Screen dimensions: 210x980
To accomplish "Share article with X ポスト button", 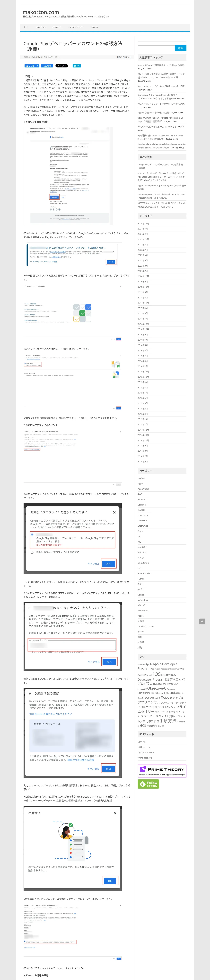I will (x=62, y=66).
